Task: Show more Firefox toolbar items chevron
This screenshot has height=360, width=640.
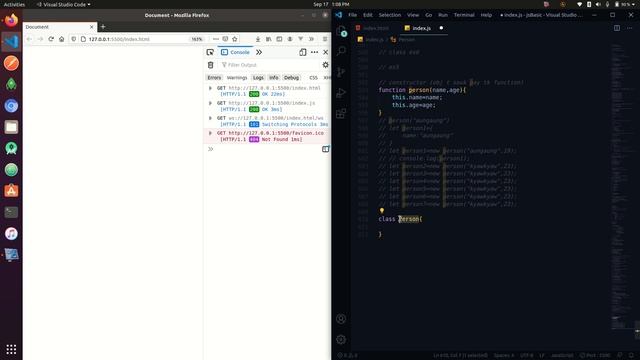Action: coord(311,39)
